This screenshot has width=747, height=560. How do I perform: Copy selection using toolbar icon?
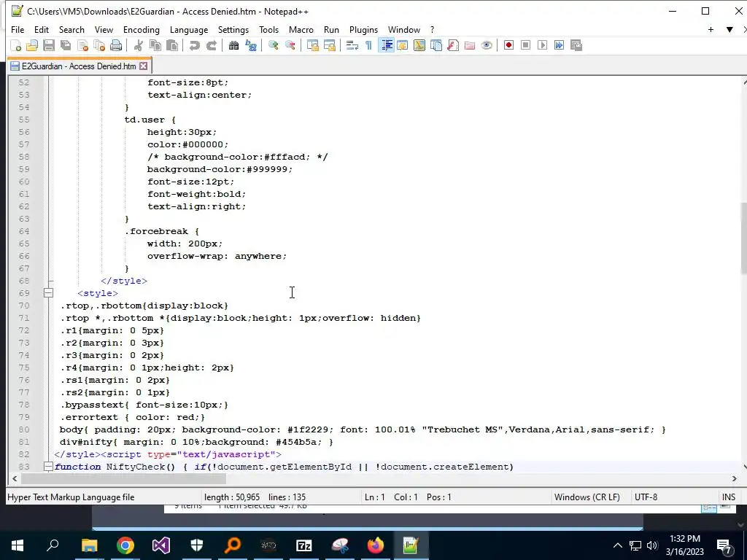pos(155,45)
